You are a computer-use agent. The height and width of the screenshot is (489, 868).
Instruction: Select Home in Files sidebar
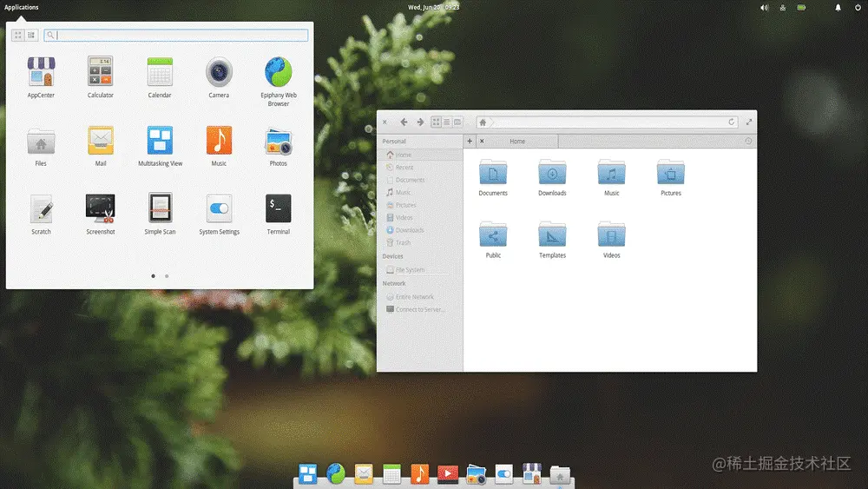point(419,155)
